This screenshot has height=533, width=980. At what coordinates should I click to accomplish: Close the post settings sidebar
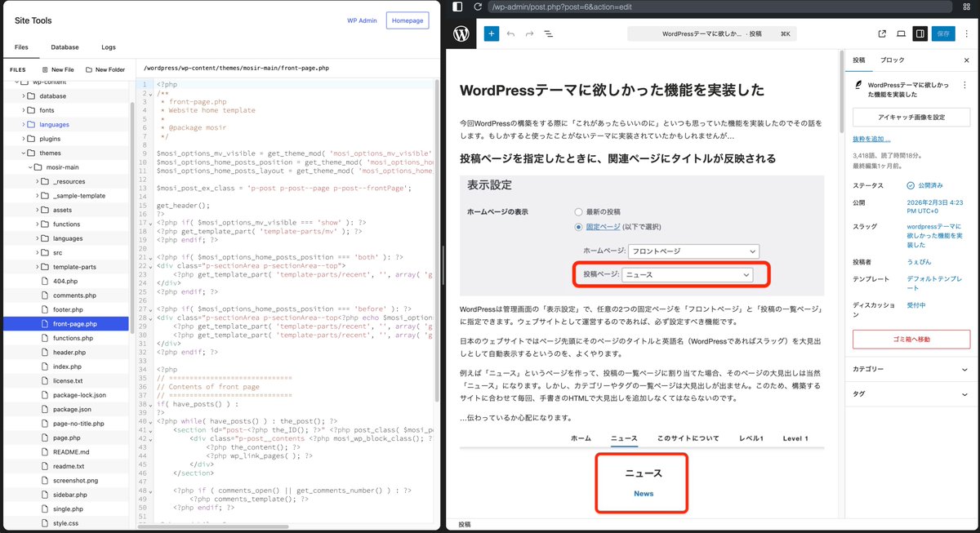967,60
